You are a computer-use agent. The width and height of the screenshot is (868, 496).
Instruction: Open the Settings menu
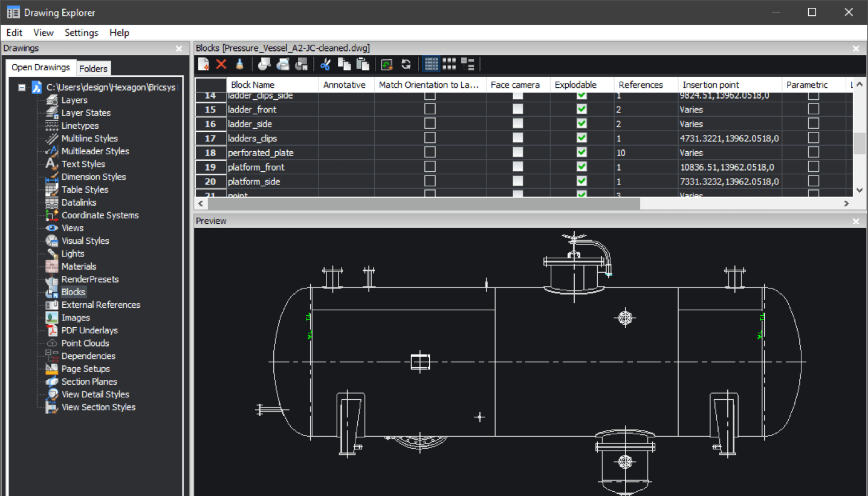[x=81, y=33]
